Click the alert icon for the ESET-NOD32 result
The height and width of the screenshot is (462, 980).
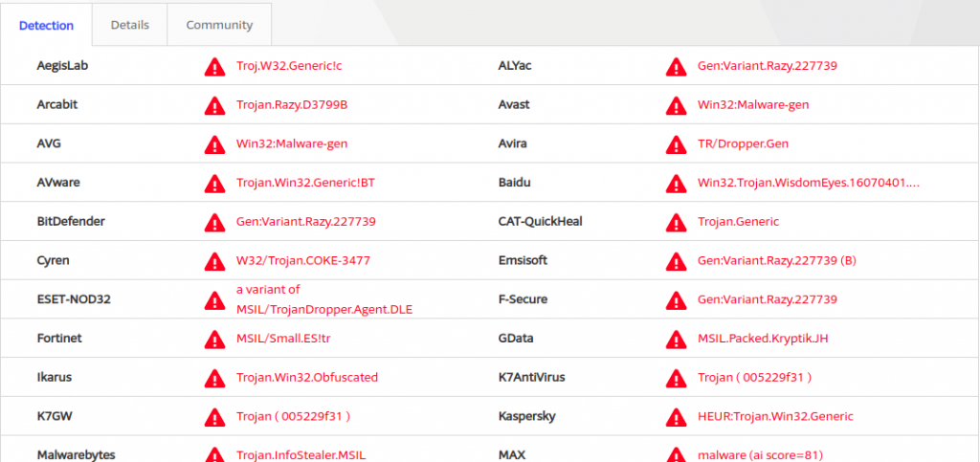pos(214,299)
